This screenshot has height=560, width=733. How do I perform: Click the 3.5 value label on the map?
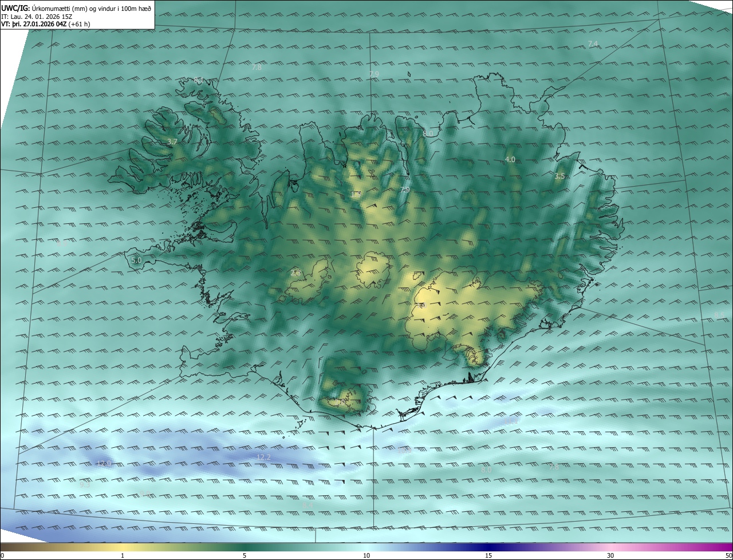click(559, 176)
